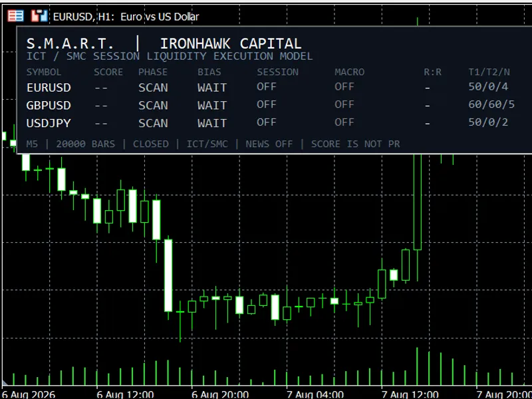Click the chart title EURUSD, H1
This screenshot has height=399, width=532.
(x=84, y=17)
